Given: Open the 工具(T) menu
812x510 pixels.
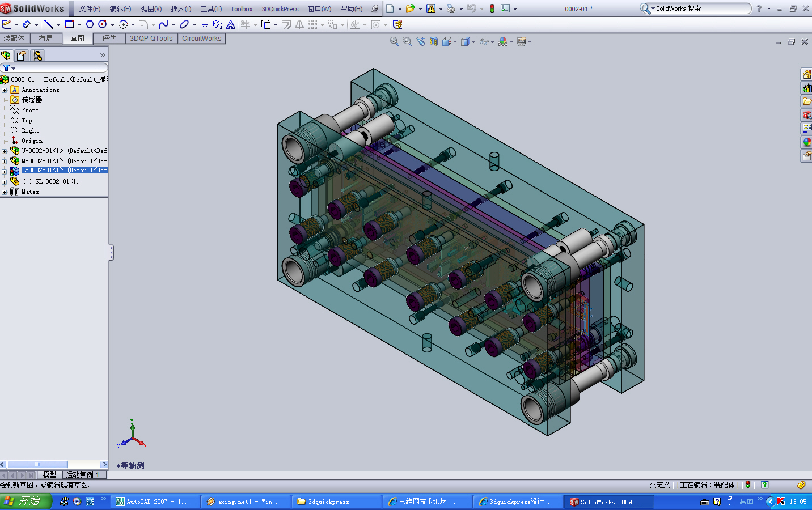Looking at the screenshot, I should point(211,9).
